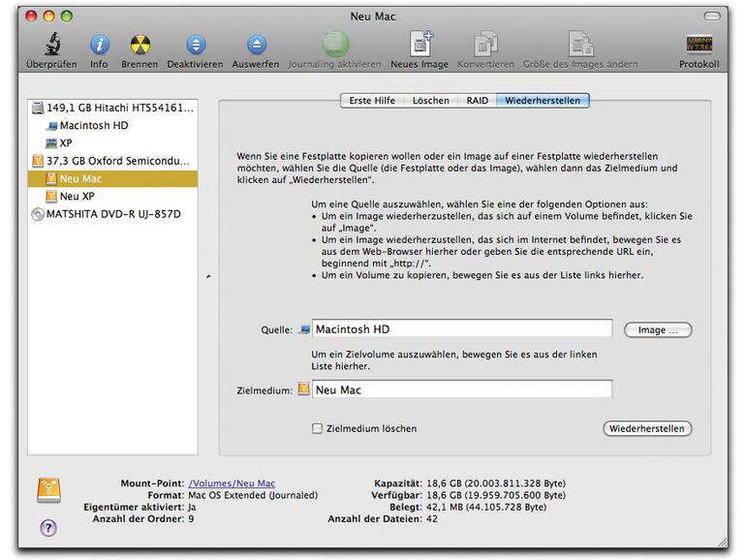This screenshot has height=560, width=746.
Task: Select Macintosh HD volume in sidebar
Action: point(93,126)
